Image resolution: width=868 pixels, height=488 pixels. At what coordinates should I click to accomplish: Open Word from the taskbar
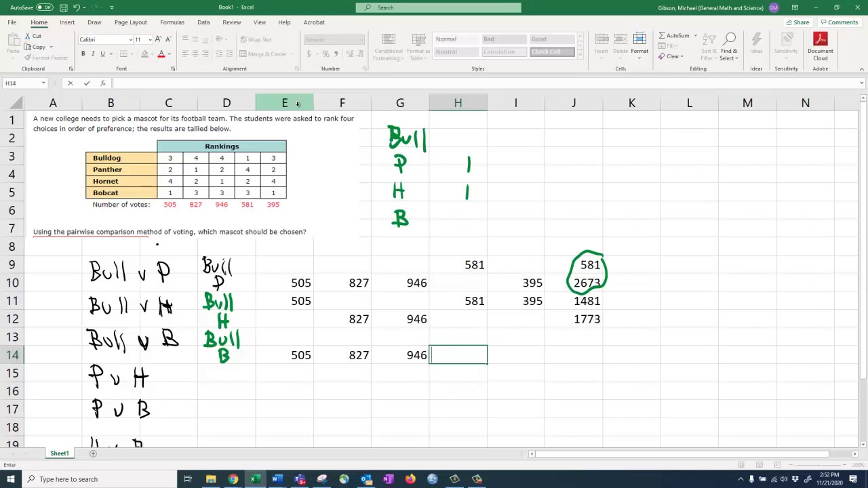277,479
